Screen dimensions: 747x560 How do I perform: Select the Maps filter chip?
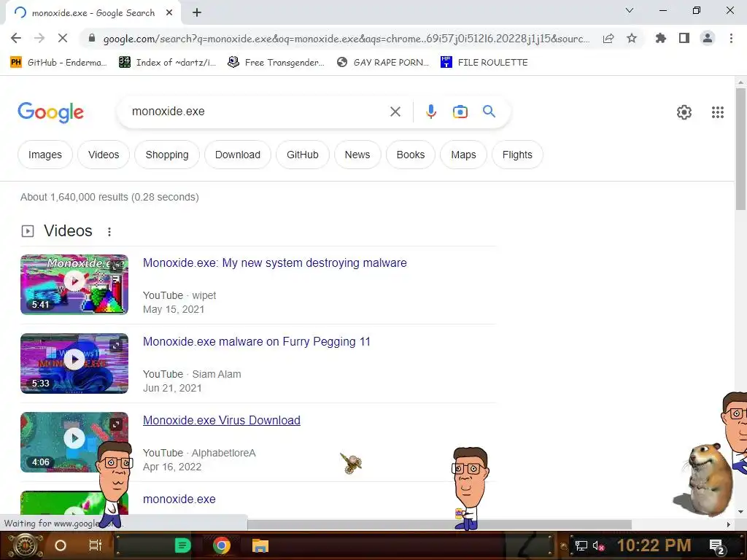[x=463, y=155]
